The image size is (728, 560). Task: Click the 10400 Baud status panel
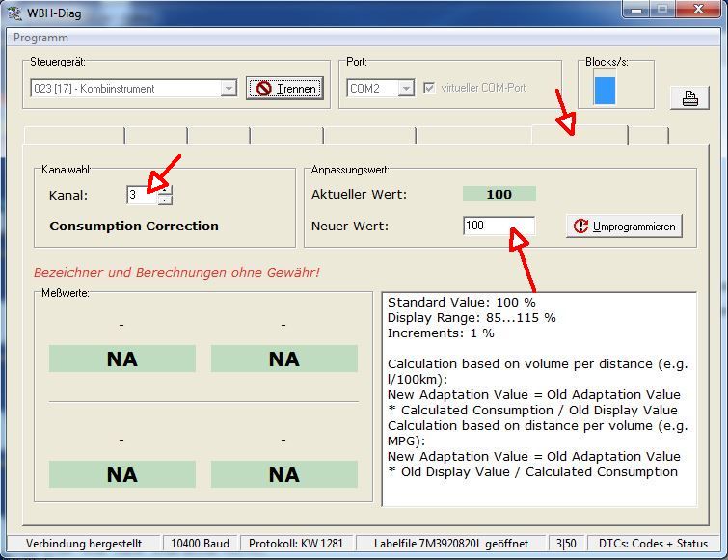click(x=199, y=544)
